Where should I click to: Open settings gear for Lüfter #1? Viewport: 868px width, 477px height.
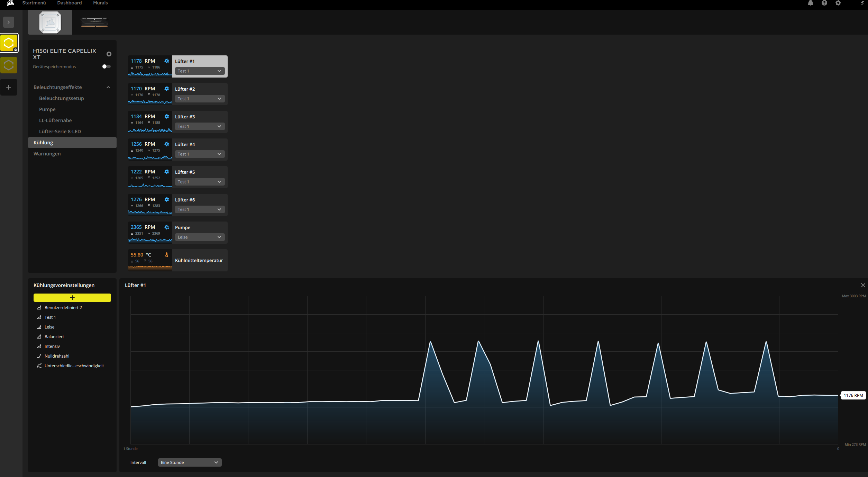(167, 61)
